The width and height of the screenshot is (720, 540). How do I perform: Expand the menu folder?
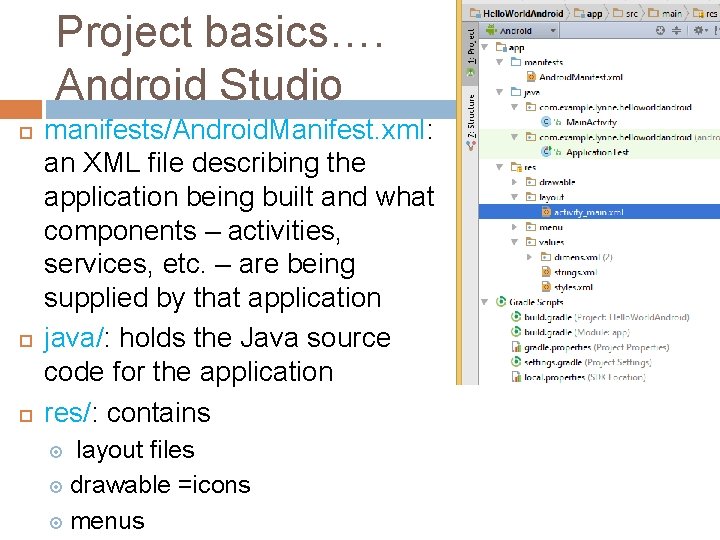click(515, 227)
